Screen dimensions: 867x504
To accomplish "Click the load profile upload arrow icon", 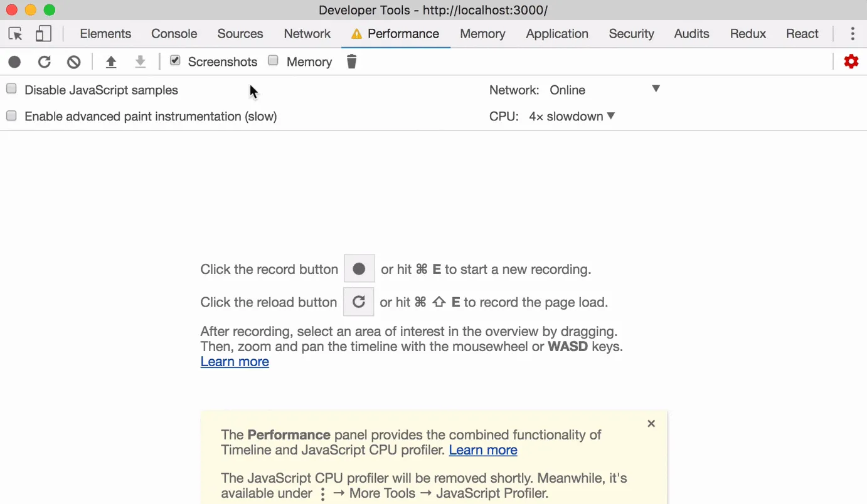I will click(111, 61).
